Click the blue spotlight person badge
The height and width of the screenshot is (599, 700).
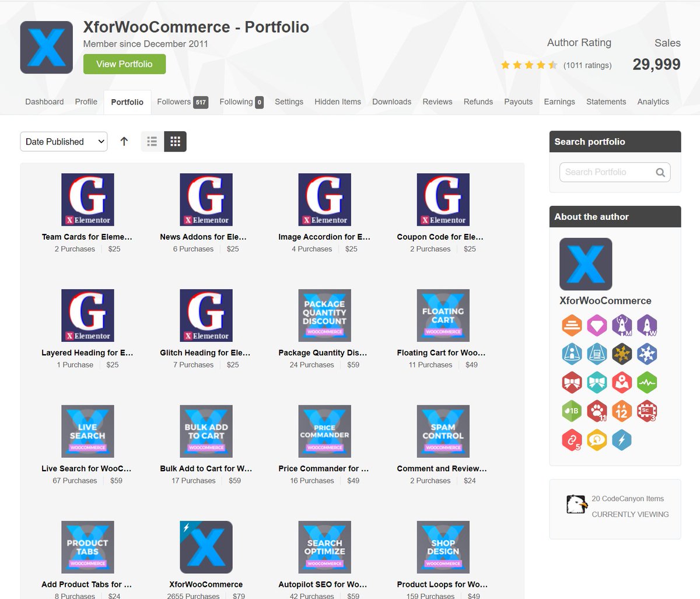(572, 353)
